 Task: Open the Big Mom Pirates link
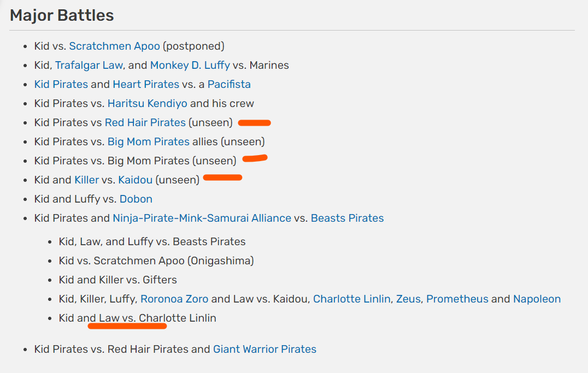(148, 142)
